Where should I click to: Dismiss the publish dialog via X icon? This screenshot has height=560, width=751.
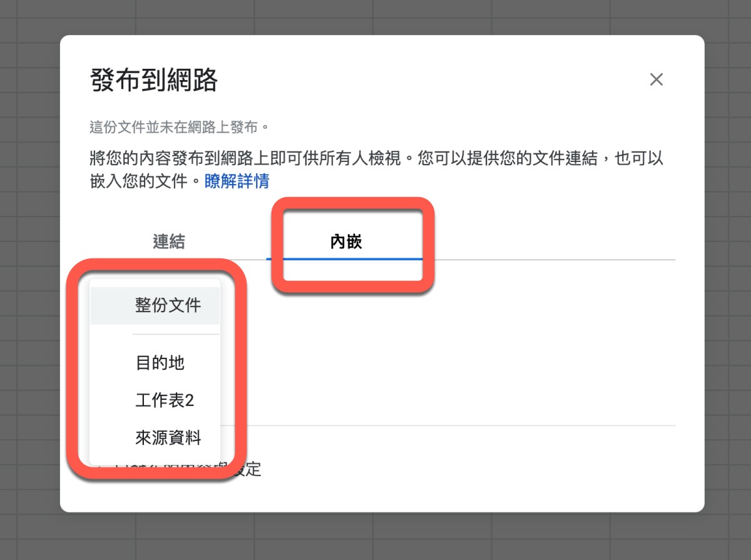(x=656, y=79)
